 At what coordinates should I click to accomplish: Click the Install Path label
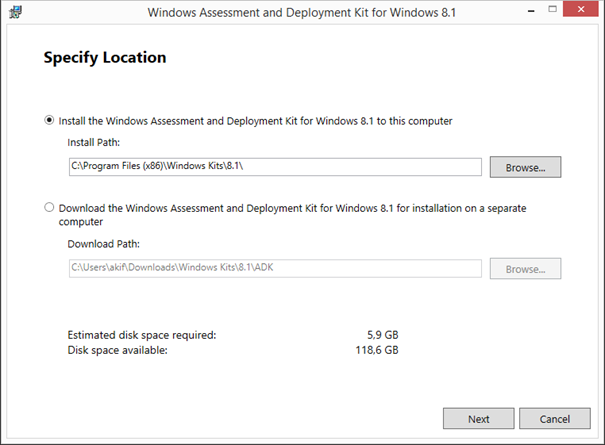[93, 142]
